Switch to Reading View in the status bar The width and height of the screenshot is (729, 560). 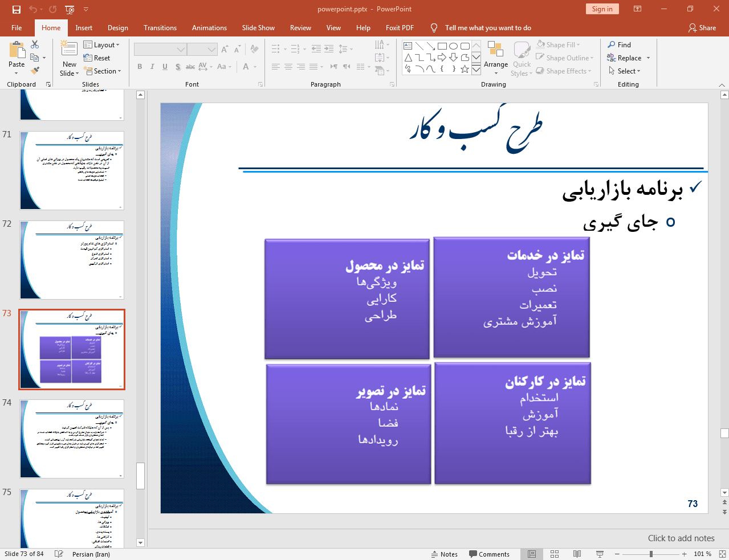point(577,554)
